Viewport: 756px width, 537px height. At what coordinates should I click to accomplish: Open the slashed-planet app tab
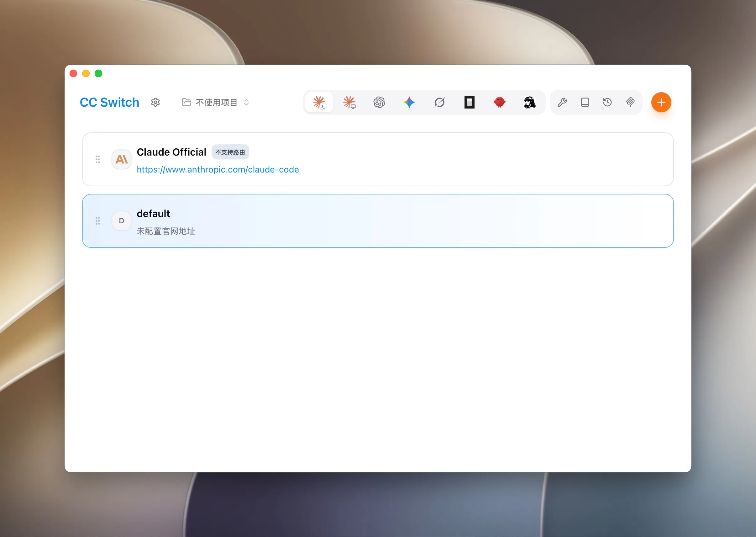pos(439,102)
